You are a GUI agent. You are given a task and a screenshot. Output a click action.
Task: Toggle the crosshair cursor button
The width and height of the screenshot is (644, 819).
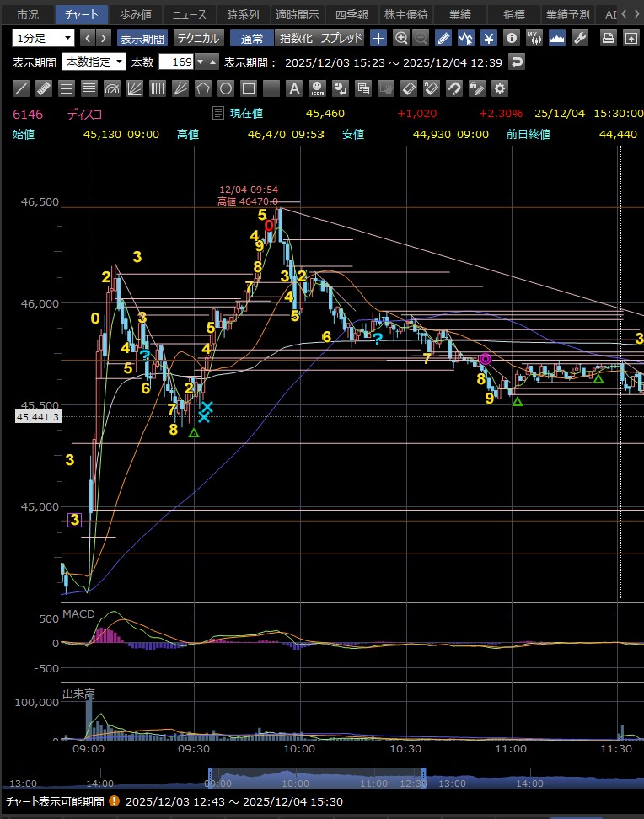point(379,38)
